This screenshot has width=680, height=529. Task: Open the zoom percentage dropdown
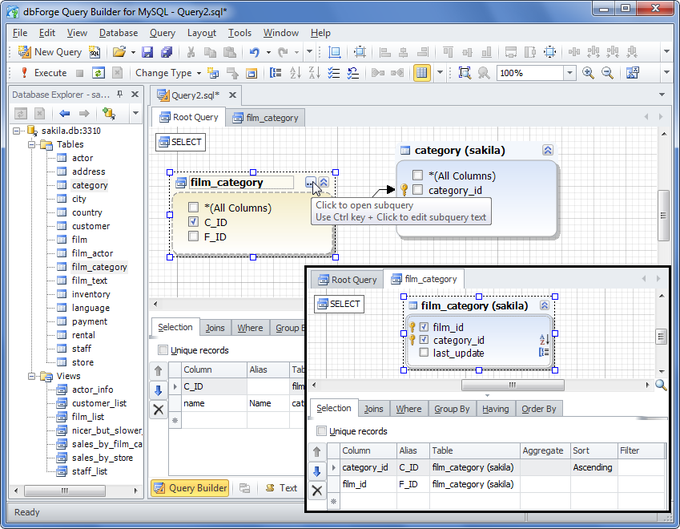pos(569,73)
